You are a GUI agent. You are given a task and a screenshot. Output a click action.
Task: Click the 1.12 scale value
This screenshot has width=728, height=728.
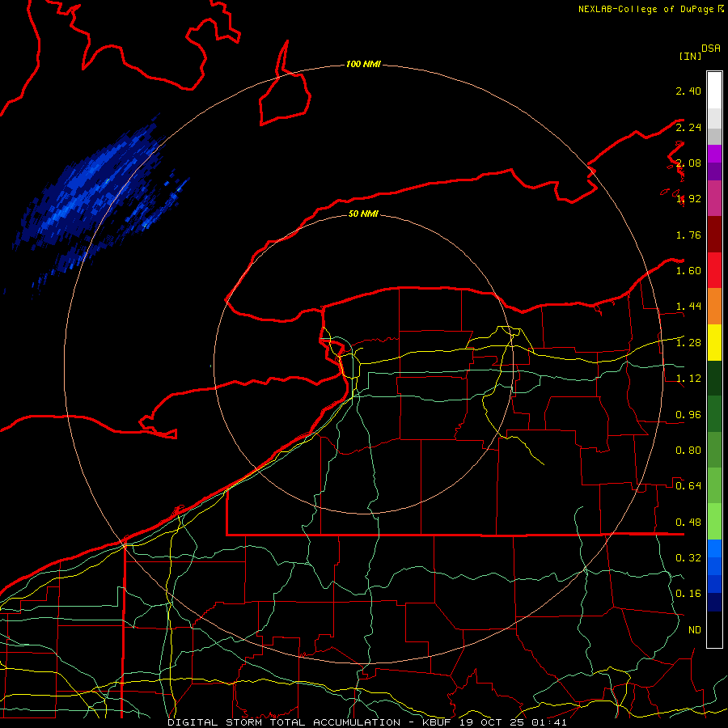point(688,379)
